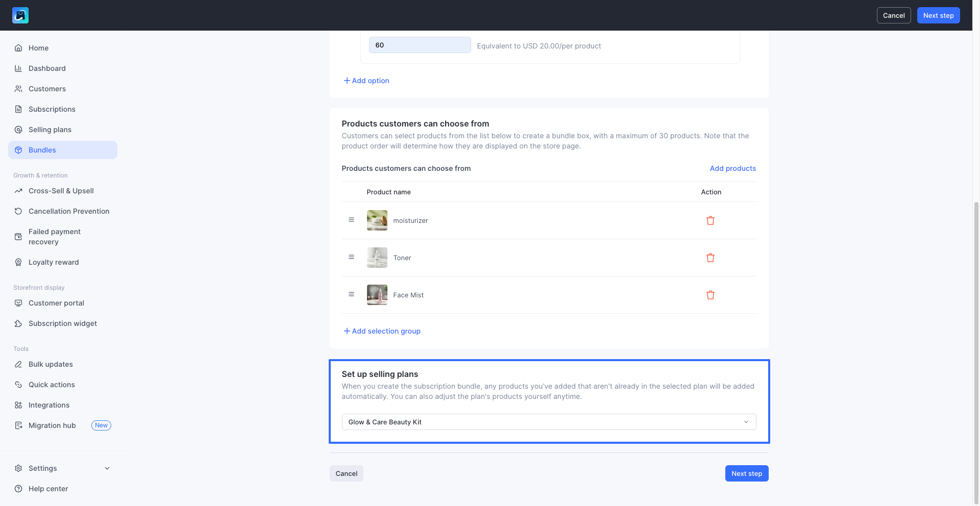Click Add option link
This screenshot has width=980, height=506.
coord(366,81)
